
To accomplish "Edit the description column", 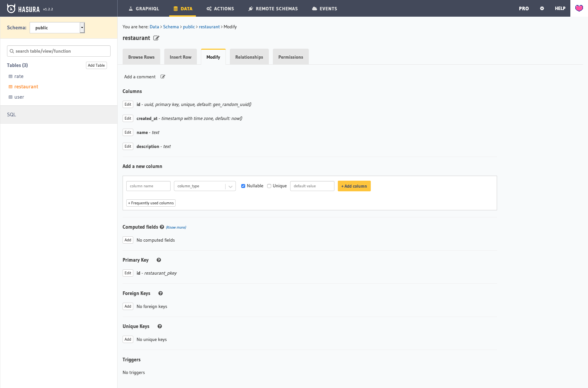I will click(128, 146).
